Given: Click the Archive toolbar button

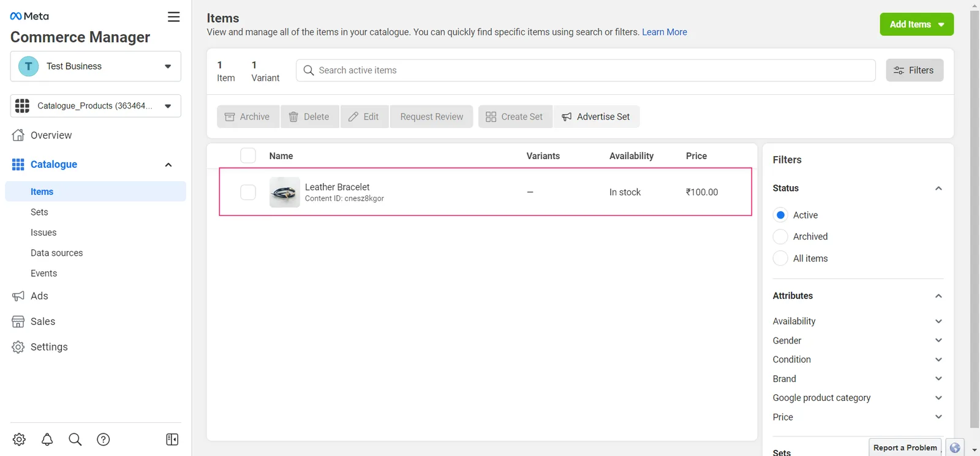Looking at the screenshot, I should tap(247, 117).
